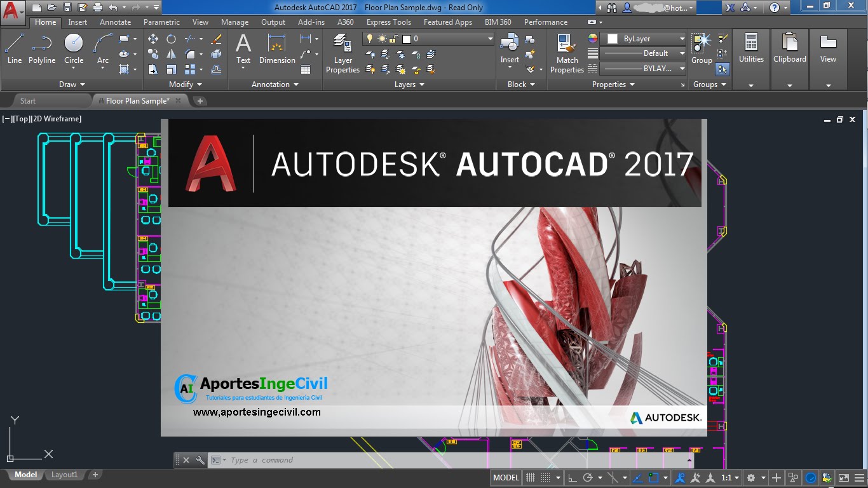Open the Customization menu in status bar

click(859, 478)
